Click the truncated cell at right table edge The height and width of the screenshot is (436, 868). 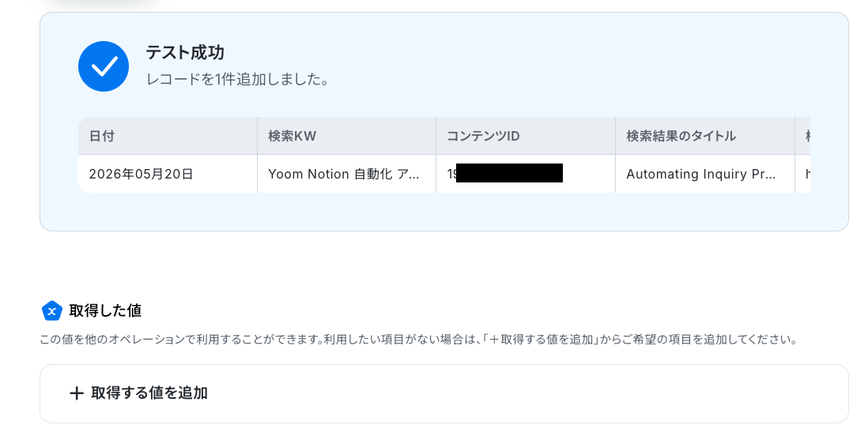point(802,174)
